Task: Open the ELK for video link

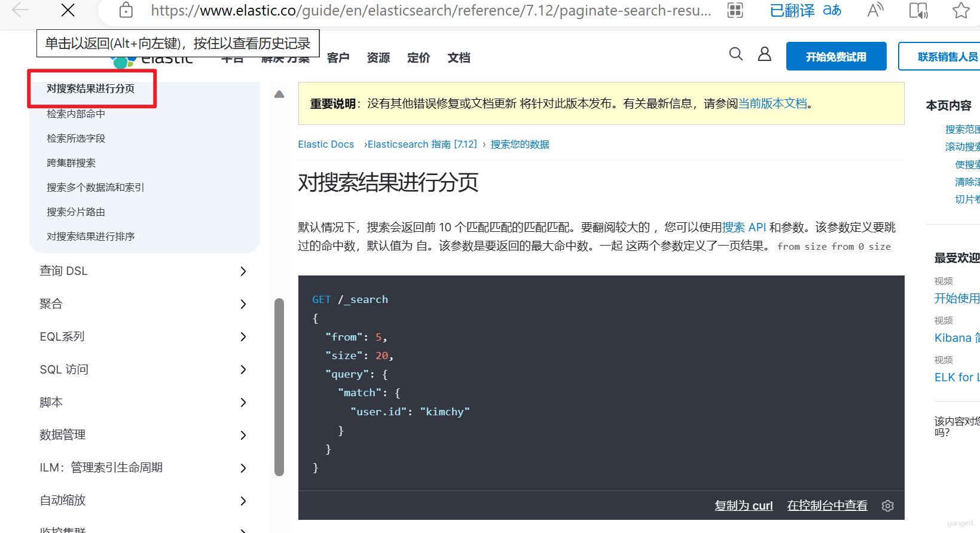Action: point(957,377)
